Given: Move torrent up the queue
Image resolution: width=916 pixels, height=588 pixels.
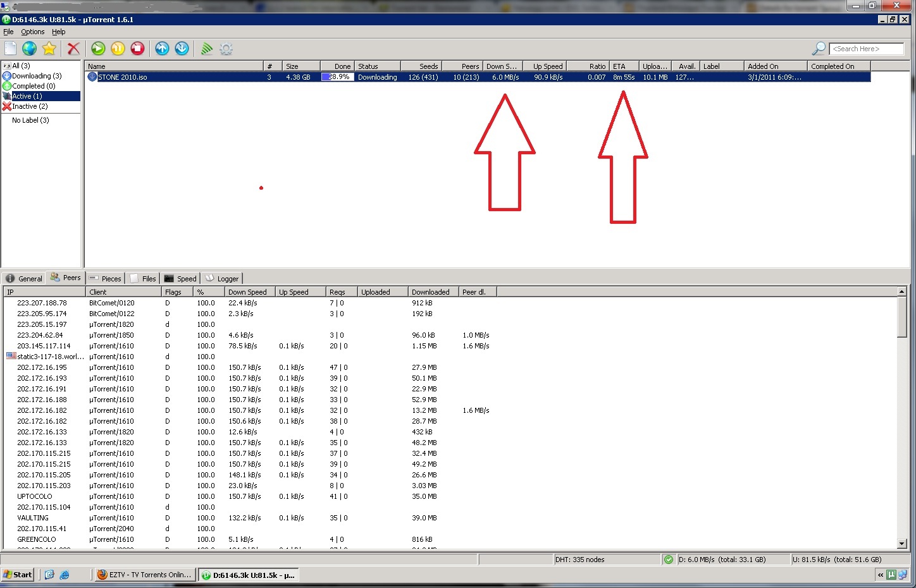Looking at the screenshot, I should (x=162, y=49).
